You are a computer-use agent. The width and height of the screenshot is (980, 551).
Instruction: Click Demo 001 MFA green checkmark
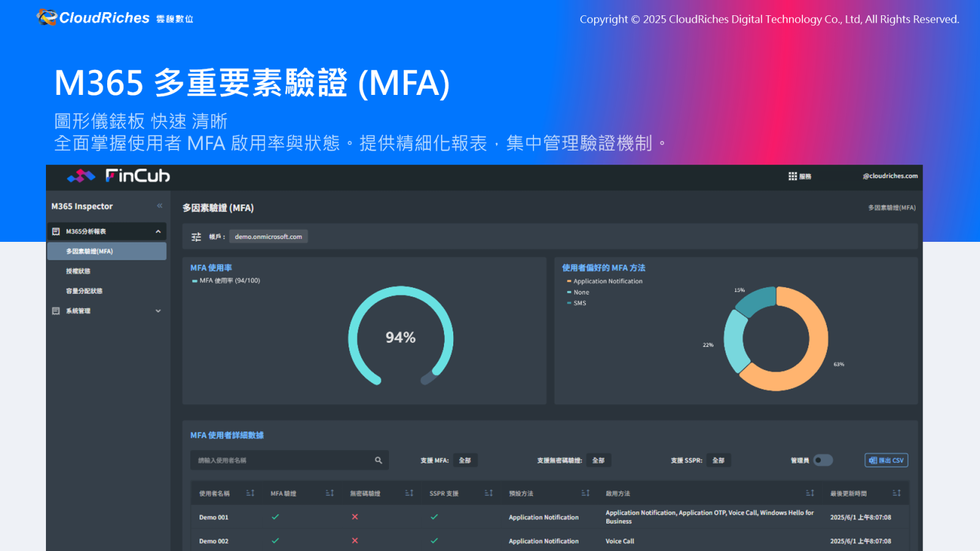[276, 517]
